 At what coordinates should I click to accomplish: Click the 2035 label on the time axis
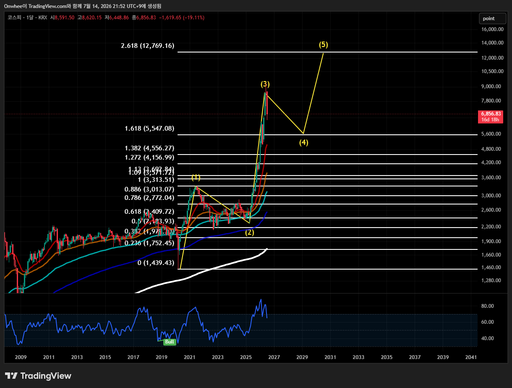(387, 357)
